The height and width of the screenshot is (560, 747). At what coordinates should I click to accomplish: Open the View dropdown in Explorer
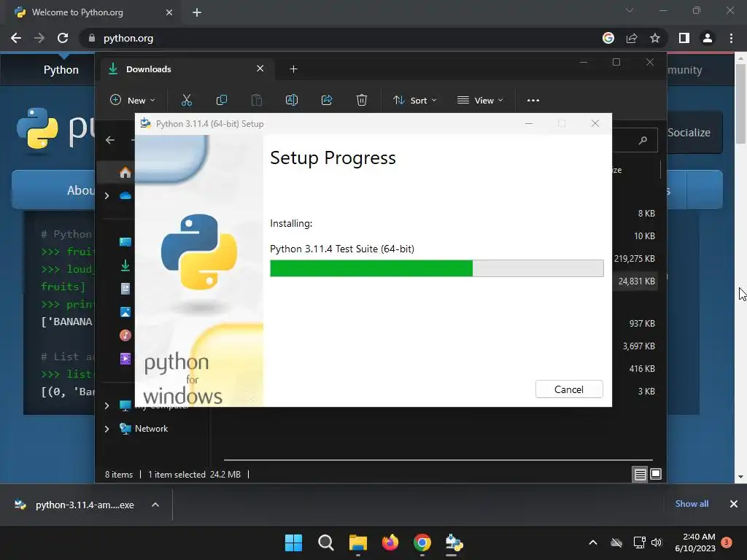tap(480, 100)
